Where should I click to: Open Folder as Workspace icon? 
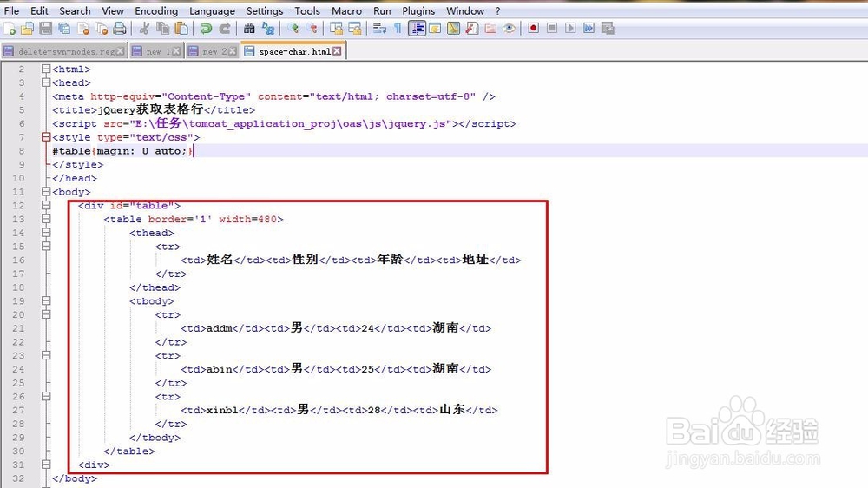(x=490, y=29)
